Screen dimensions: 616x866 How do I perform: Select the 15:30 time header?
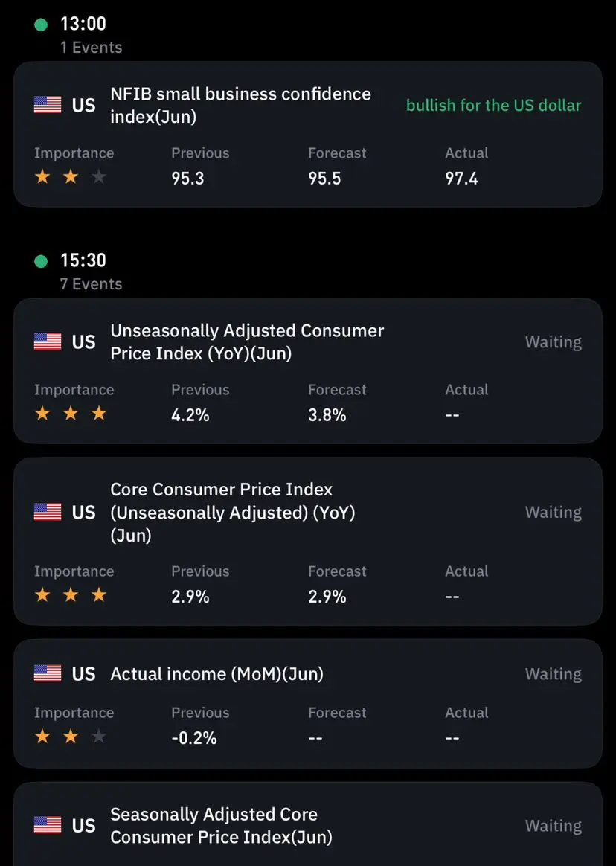click(83, 260)
